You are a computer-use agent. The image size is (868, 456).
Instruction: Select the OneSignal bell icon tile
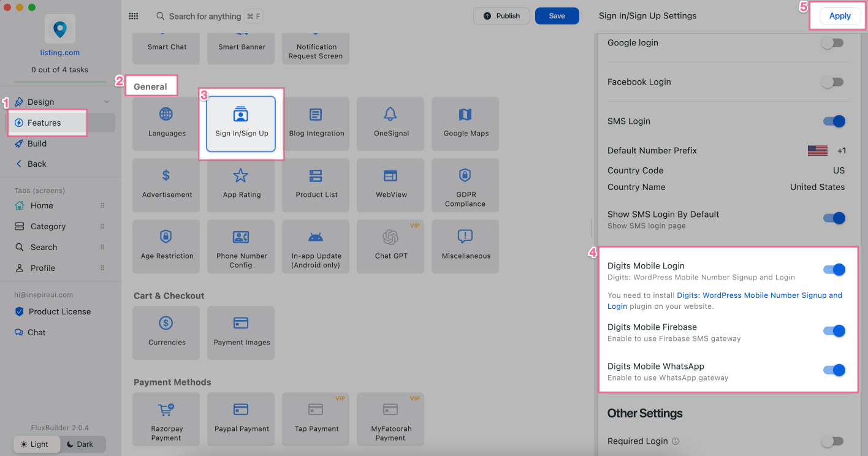pyautogui.click(x=390, y=123)
